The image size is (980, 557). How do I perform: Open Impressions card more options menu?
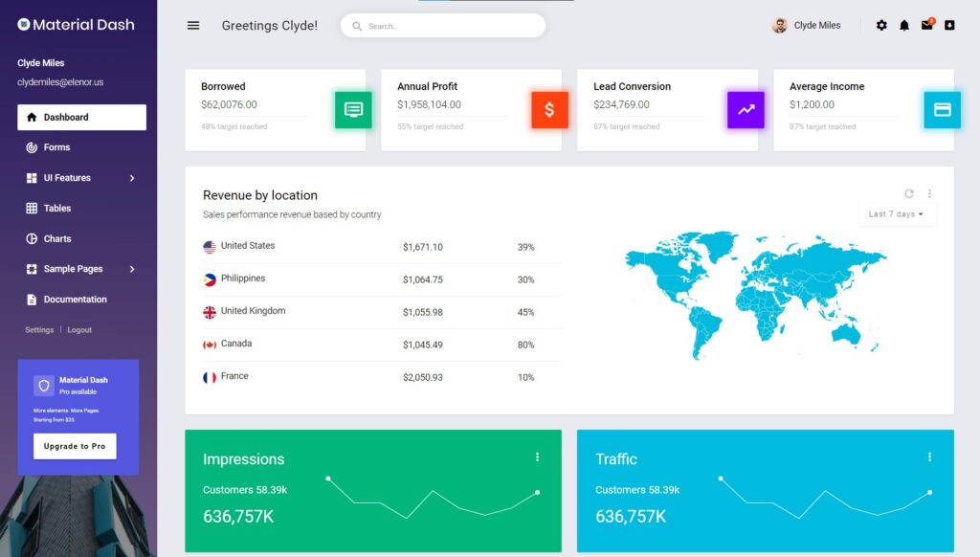pos(537,457)
